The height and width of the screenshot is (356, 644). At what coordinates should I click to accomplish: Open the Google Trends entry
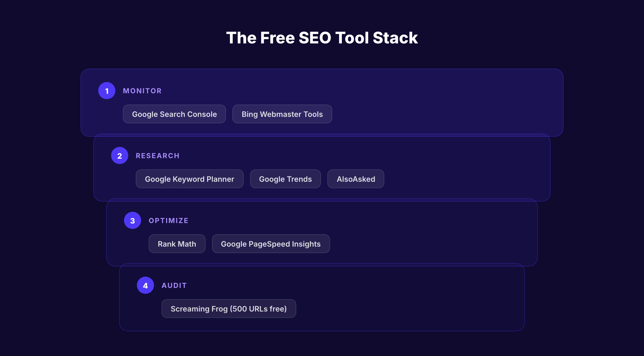click(285, 179)
